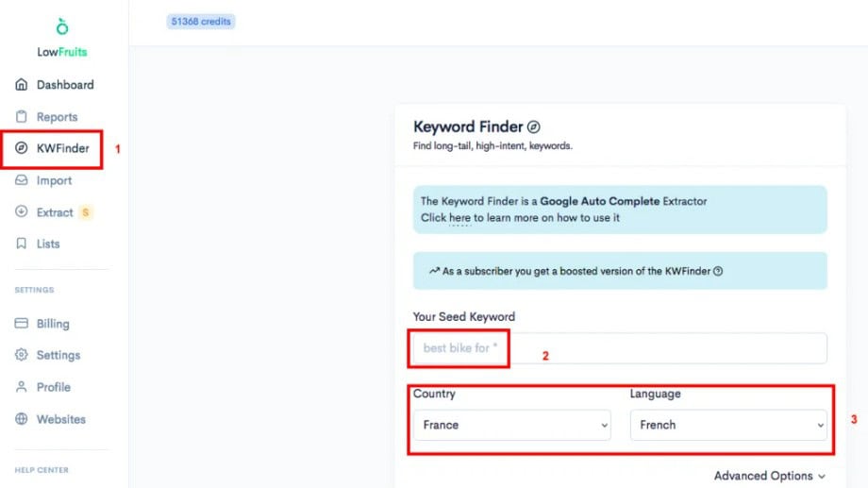Open the Language dropdown showing French
This screenshot has width=868, height=488.
point(728,425)
